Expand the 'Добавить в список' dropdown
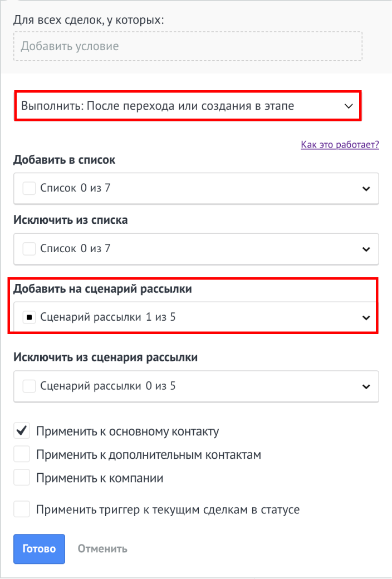The image size is (392, 579). click(195, 188)
